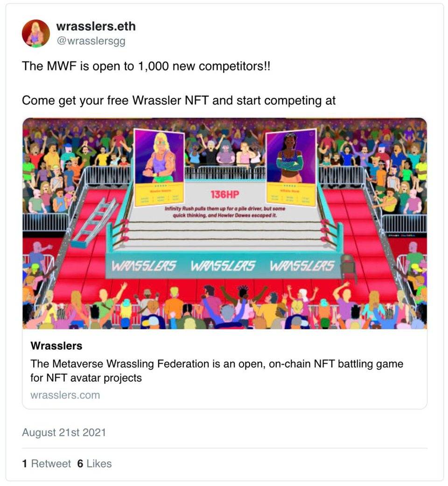The image size is (448, 486).
Task: View the 1 Retweet count
Action: tap(47, 464)
